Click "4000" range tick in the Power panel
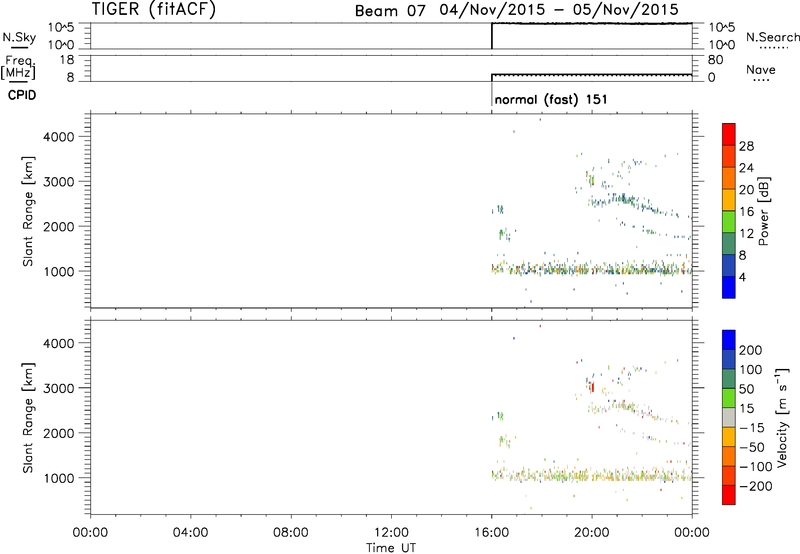Screen dimensions: 800x554 [59, 137]
